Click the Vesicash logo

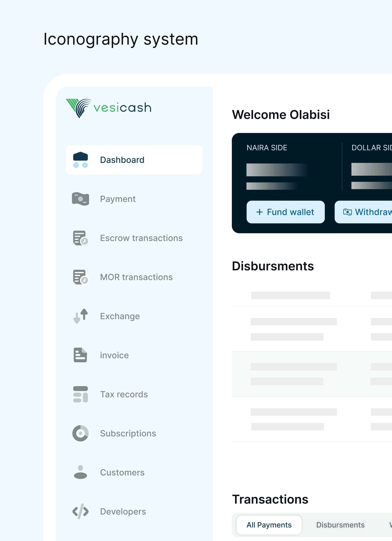tap(108, 108)
